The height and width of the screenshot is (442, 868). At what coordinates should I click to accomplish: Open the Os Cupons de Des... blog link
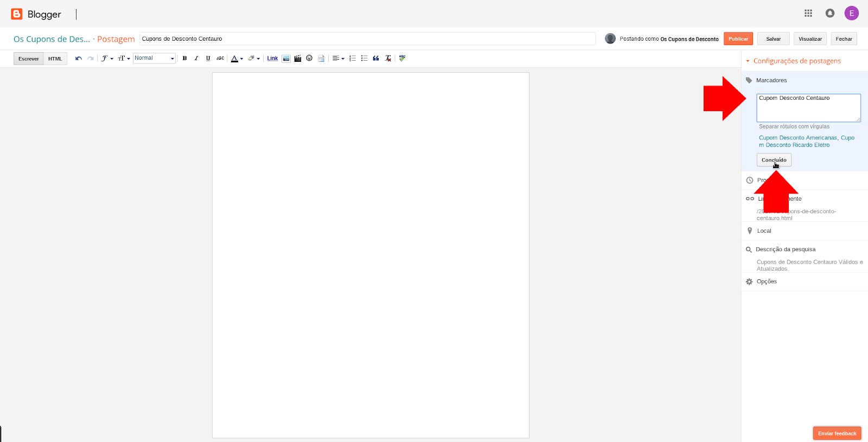(52, 39)
